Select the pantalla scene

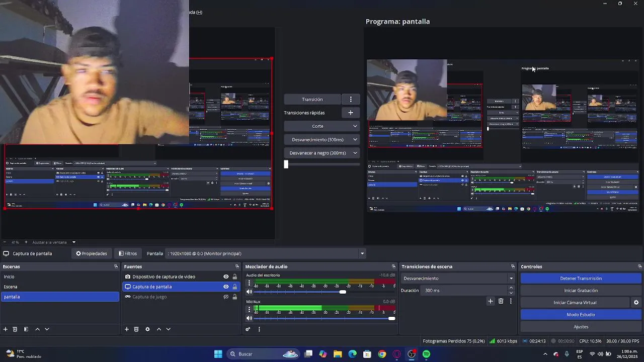(60, 297)
